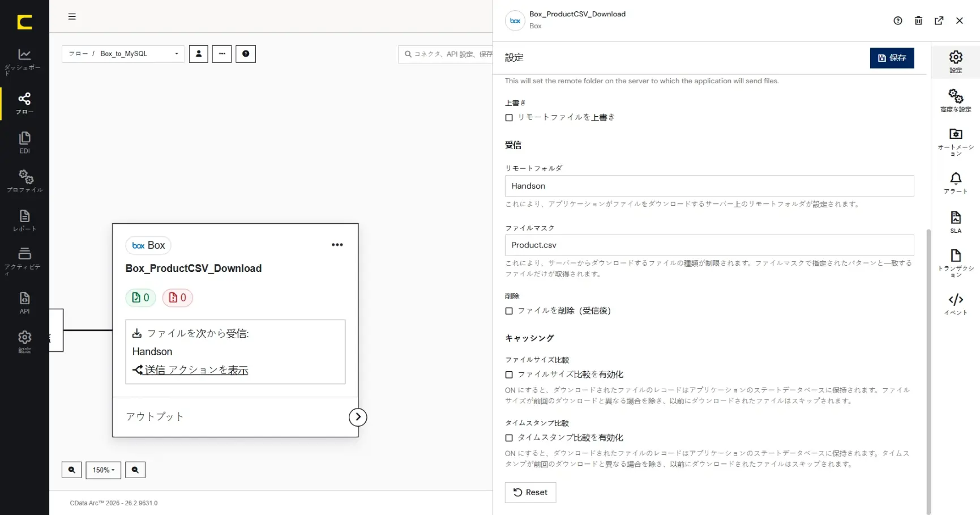Switch to the 設定 tab in right panel
Viewport: 980px width, 515px height.
[x=956, y=62]
